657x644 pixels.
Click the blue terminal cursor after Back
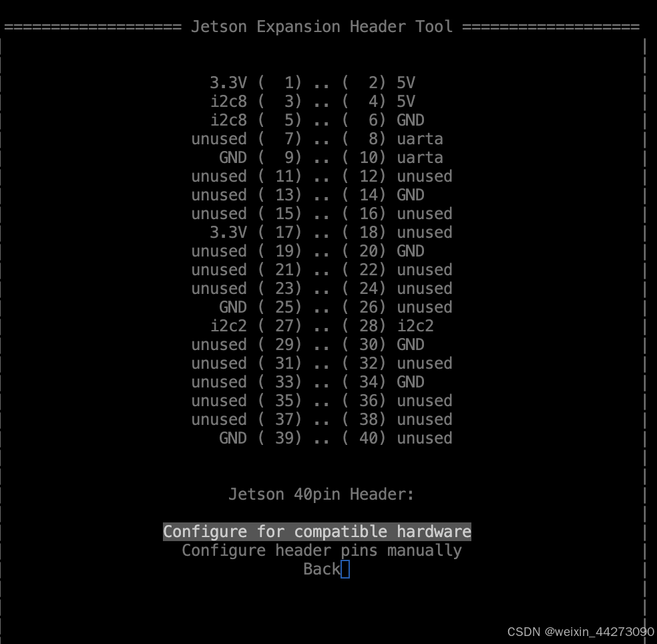click(345, 569)
